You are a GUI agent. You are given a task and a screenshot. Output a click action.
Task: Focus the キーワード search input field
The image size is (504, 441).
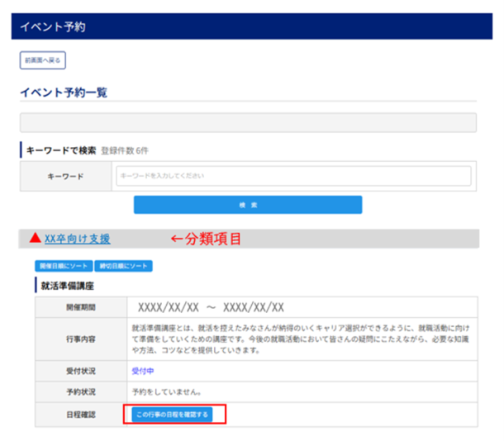coord(293,176)
